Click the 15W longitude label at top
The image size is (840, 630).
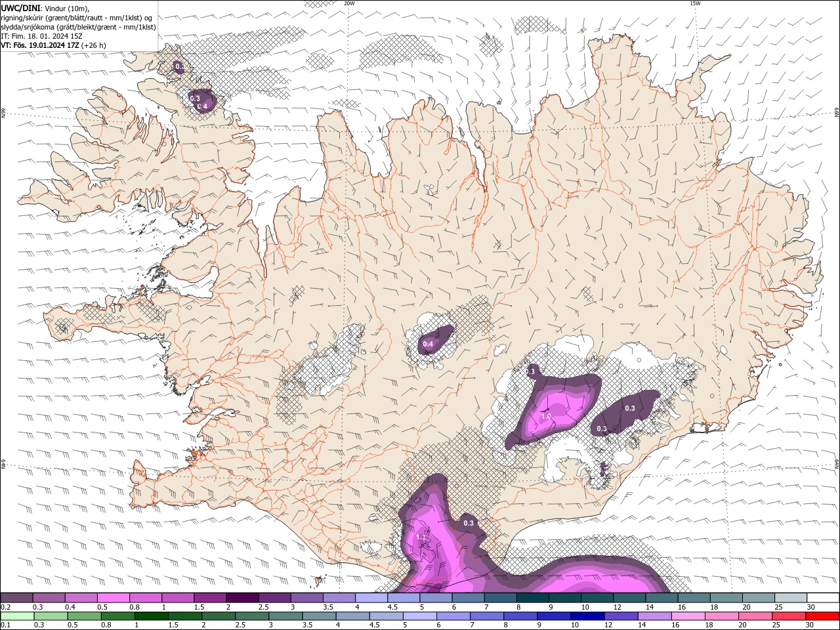coord(695,3)
